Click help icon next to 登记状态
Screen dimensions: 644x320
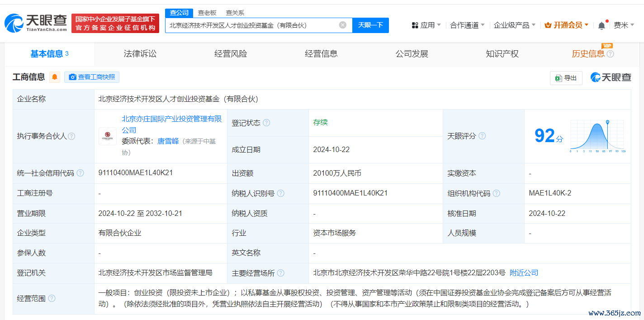click(266, 123)
